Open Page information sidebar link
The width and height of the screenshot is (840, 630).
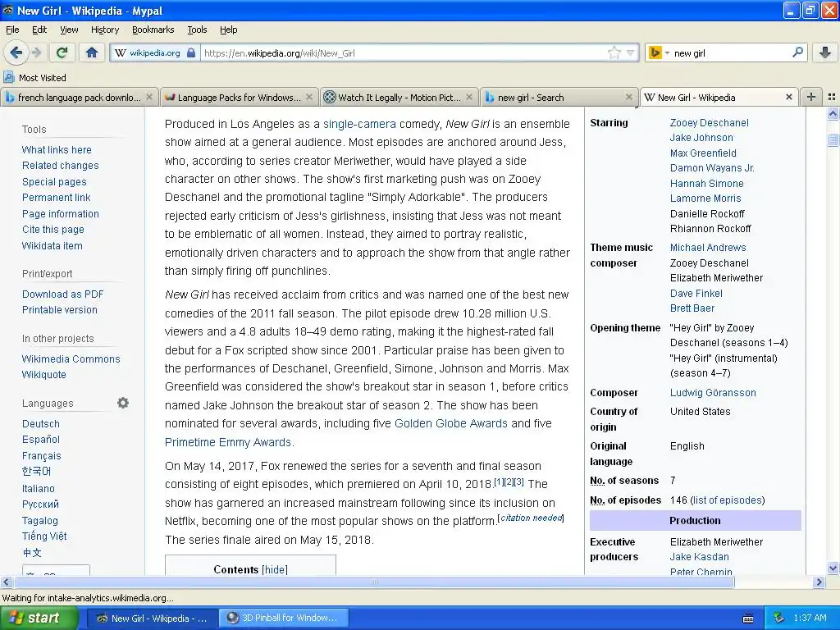60,213
